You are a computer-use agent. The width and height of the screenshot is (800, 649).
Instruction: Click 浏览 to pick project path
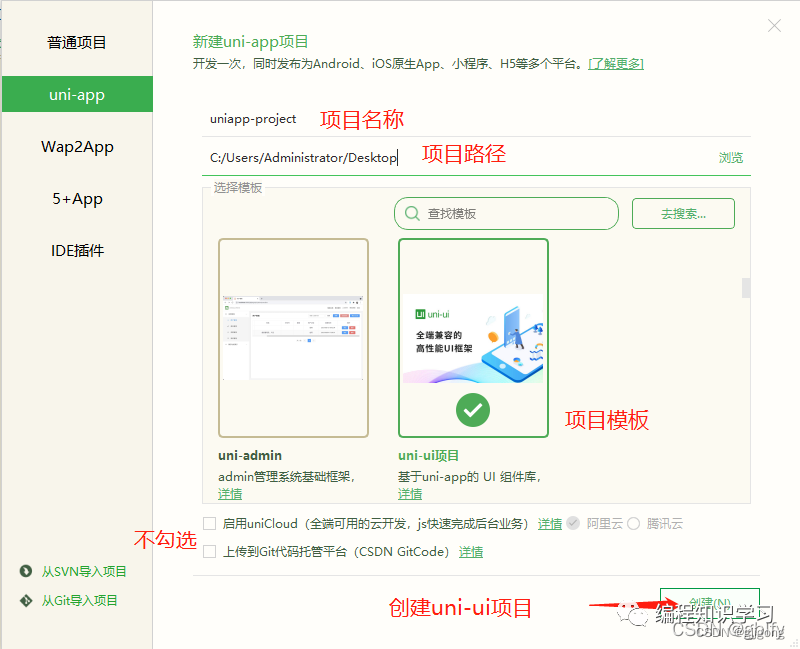[731, 157]
